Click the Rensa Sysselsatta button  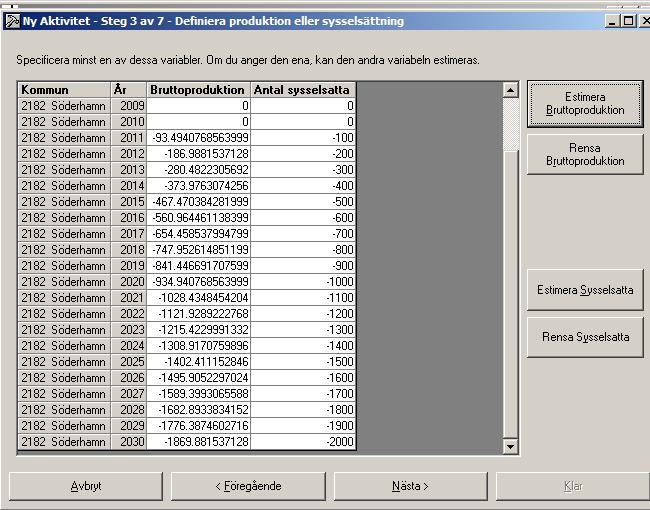click(585, 337)
